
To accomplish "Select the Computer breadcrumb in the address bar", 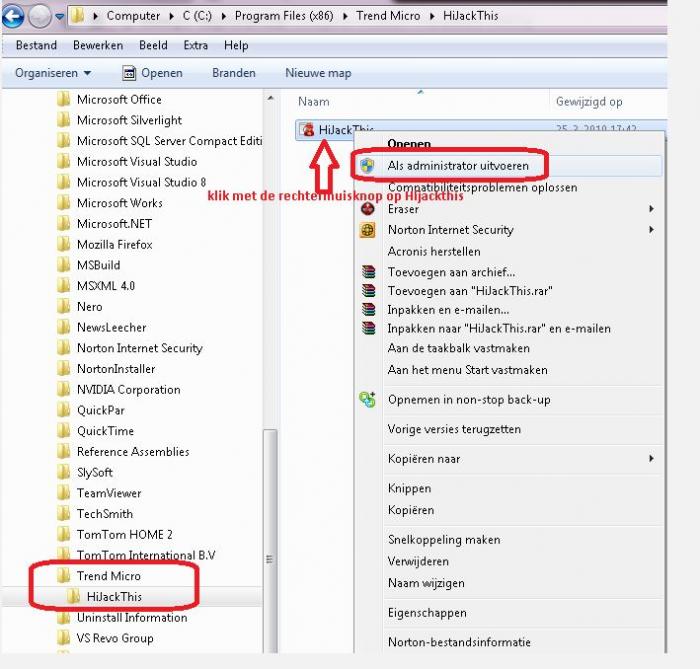I will tap(133, 16).
